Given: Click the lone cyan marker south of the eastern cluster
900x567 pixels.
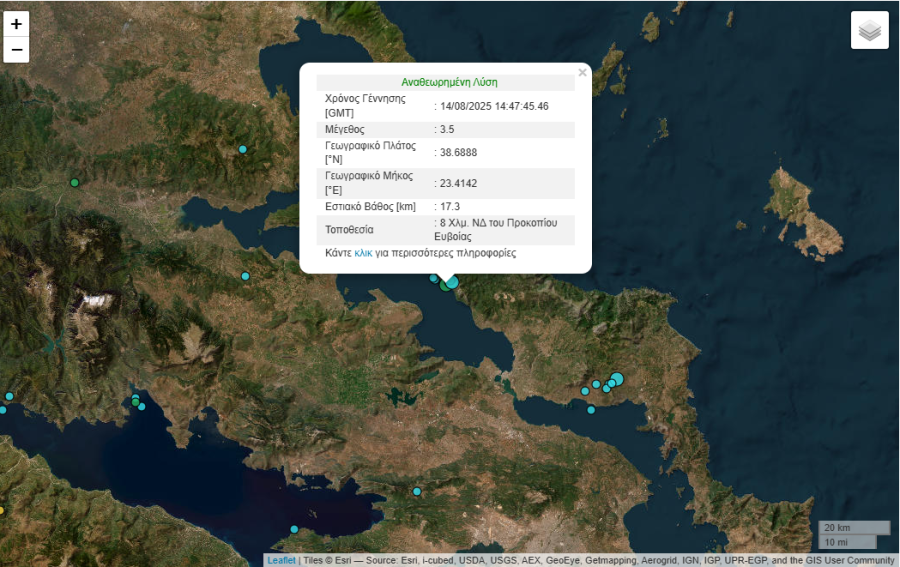Looking at the screenshot, I should click(591, 410).
